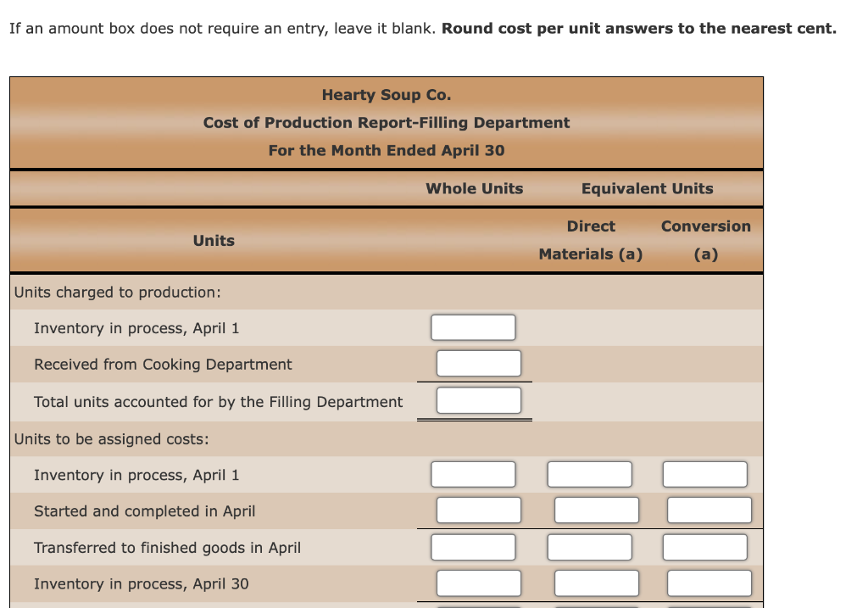868x608 pixels.
Task: Click the Direct Materials box for Started and completed in April
Action: 596,510
